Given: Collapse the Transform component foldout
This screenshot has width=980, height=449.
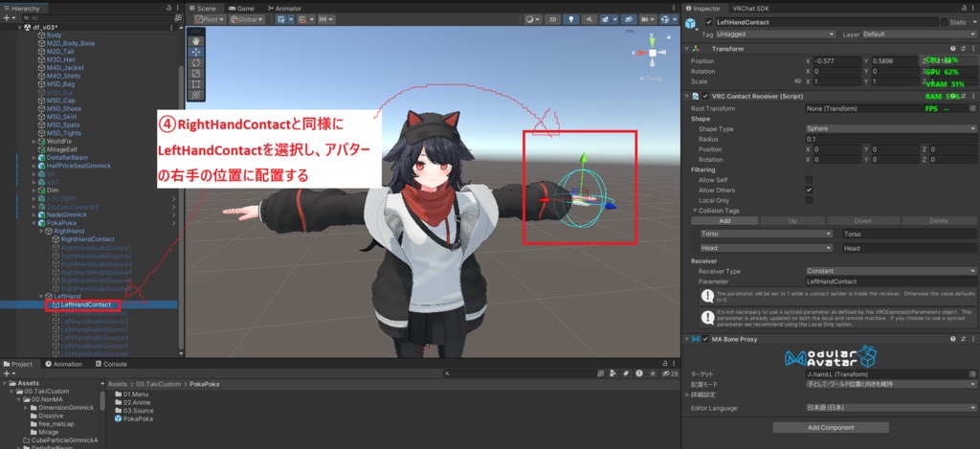Looking at the screenshot, I should tap(687, 48).
